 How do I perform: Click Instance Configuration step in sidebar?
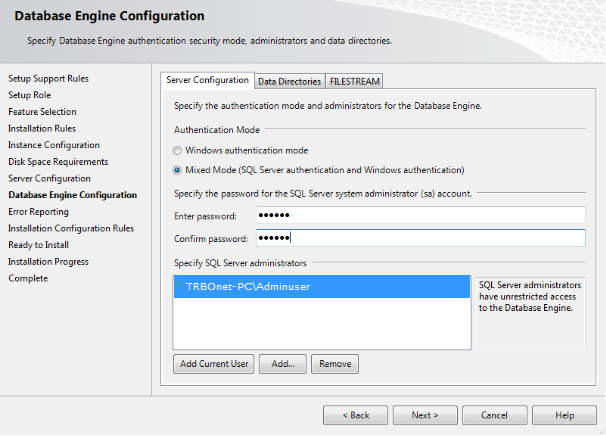pos(53,145)
